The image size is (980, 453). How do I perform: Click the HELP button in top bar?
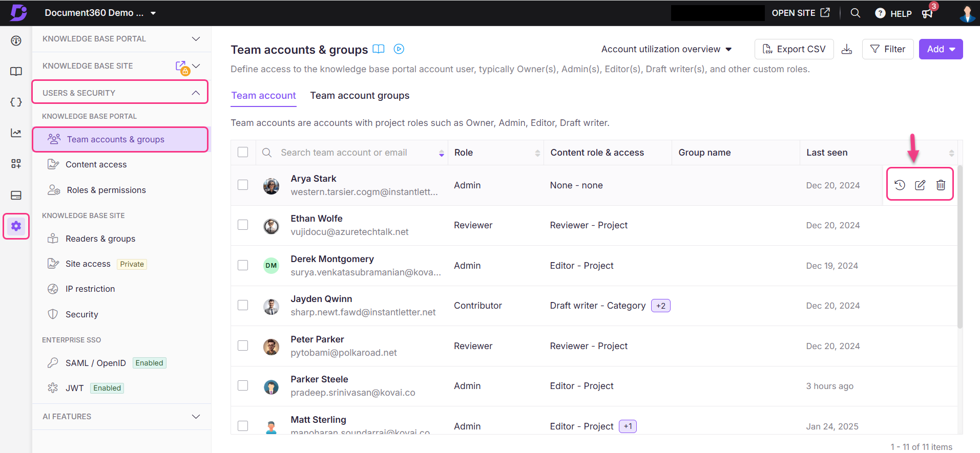coord(893,13)
